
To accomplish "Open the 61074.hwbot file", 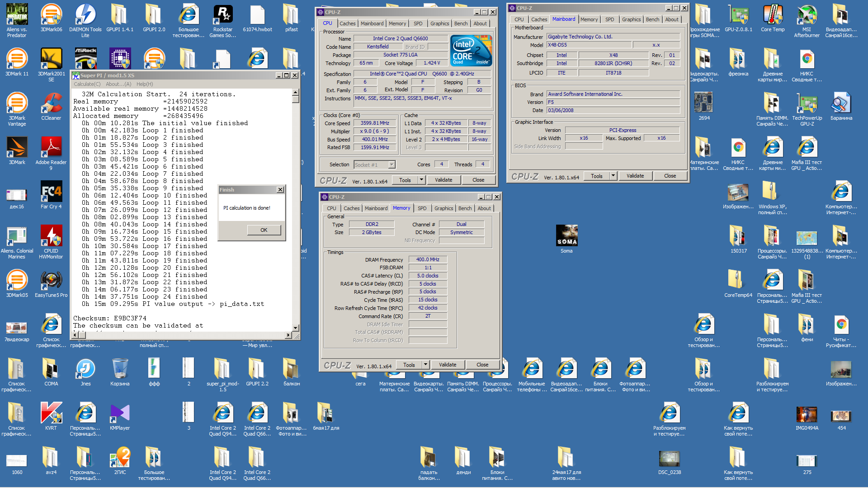I will pos(257,16).
